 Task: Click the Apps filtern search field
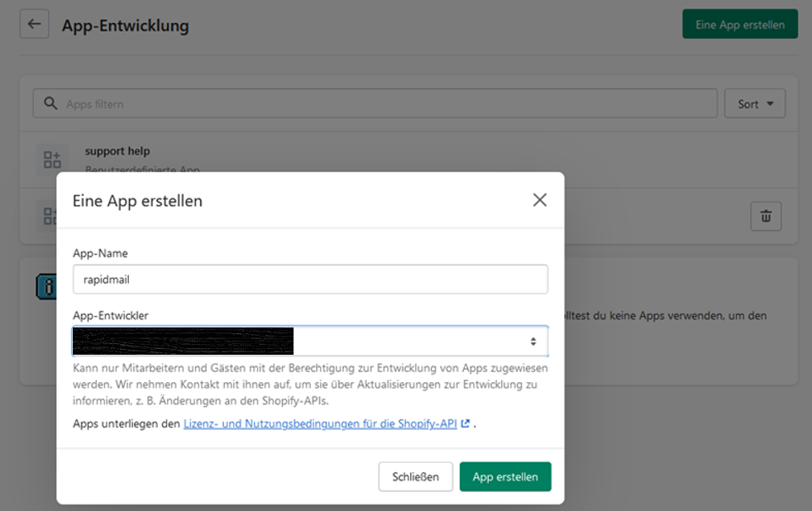[389, 104]
